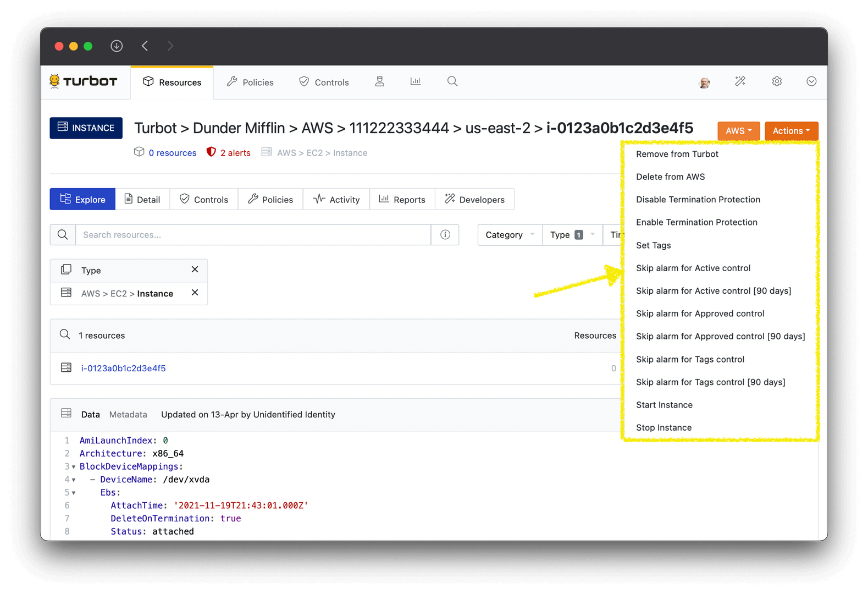868x594 pixels.
Task: Switch to the Resources main tab
Action: pyautogui.click(x=172, y=82)
